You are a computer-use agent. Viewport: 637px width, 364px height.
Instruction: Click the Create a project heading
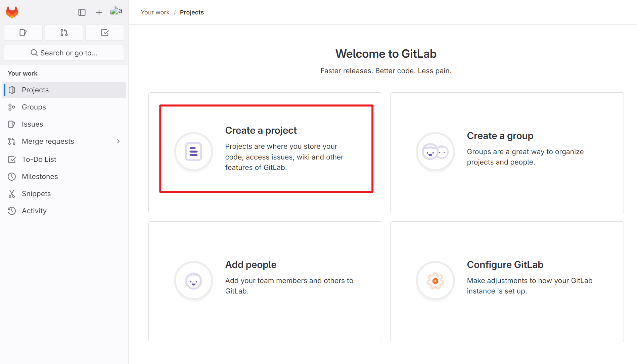(x=261, y=130)
